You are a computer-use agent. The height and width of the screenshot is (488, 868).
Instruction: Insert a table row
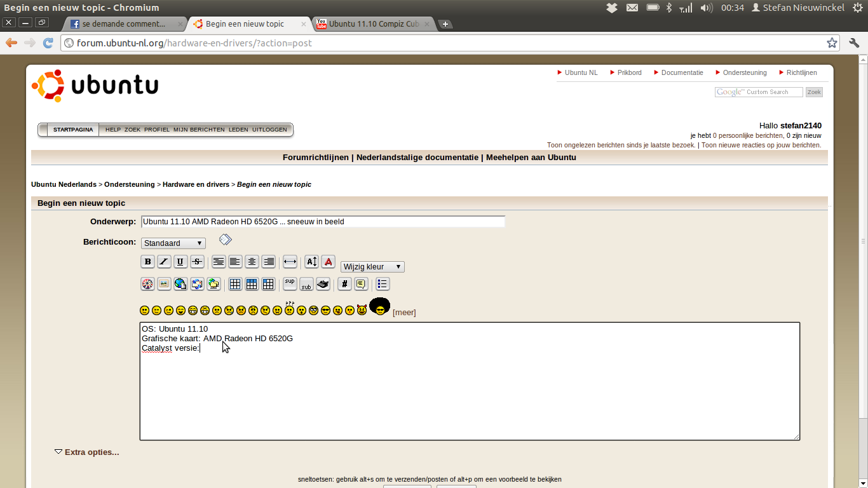(252, 284)
